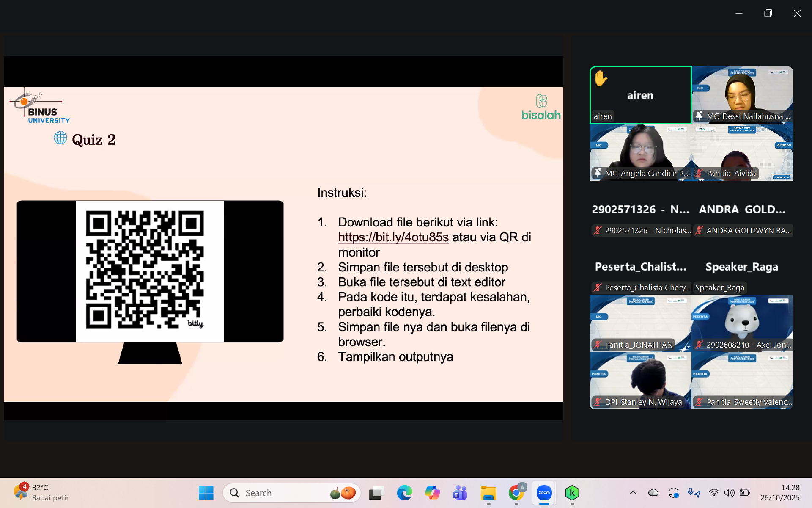Viewport: 812px width, 508px height.
Task: Click the green K app icon in the taskbar
Action: 572,493
